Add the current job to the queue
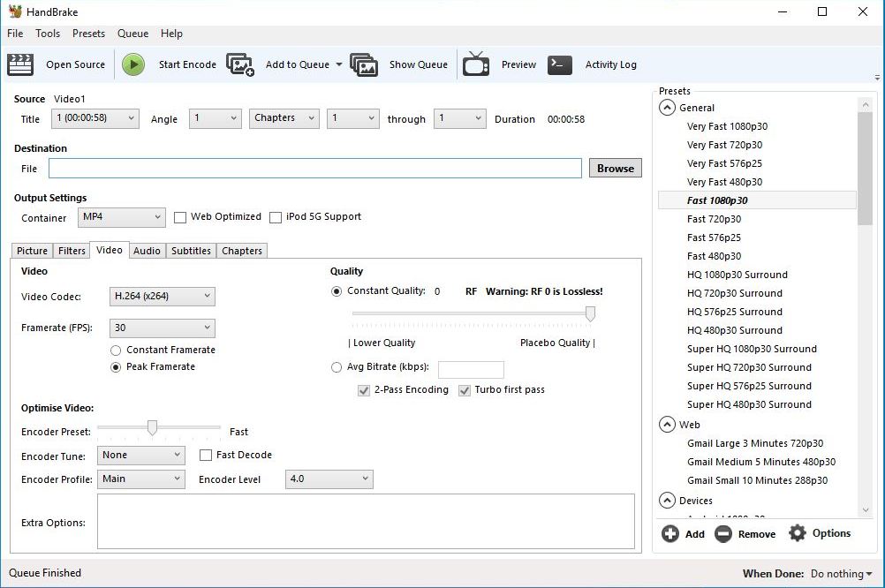 click(299, 64)
